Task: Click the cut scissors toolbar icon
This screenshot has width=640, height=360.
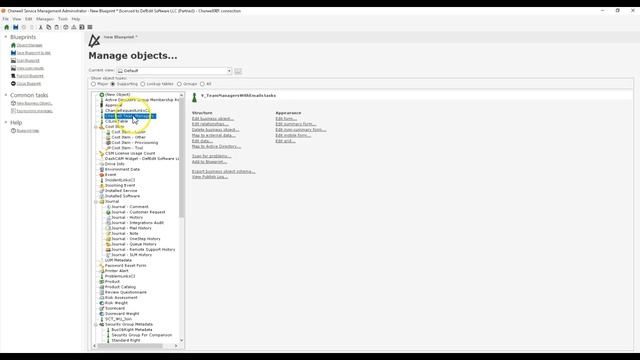Action: point(40,27)
